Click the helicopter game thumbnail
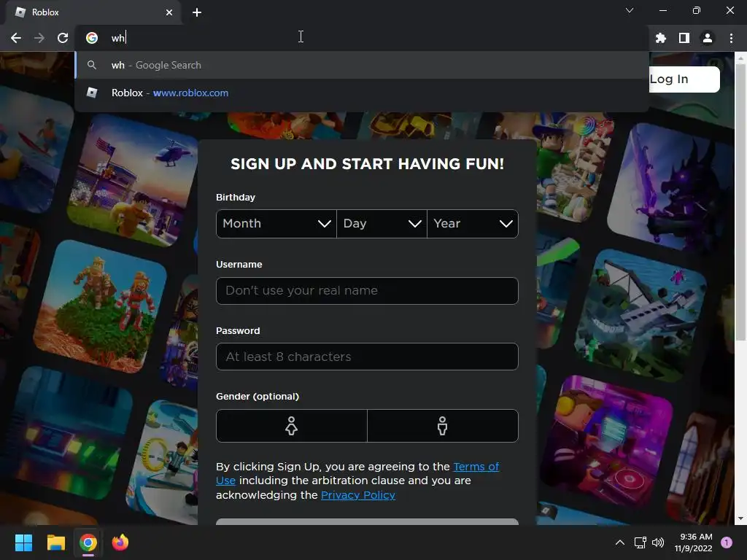Viewport: 747px width, 560px height. click(133, 180)
